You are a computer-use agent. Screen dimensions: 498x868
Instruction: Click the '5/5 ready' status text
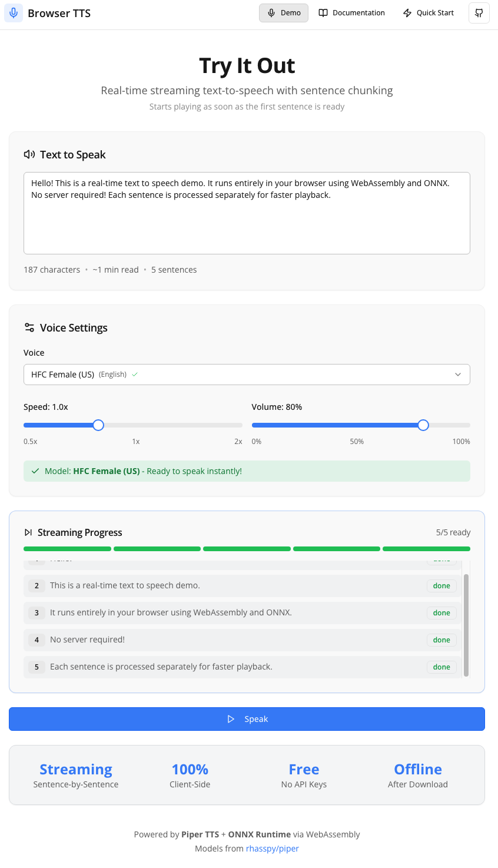click(x=453, y=532)
